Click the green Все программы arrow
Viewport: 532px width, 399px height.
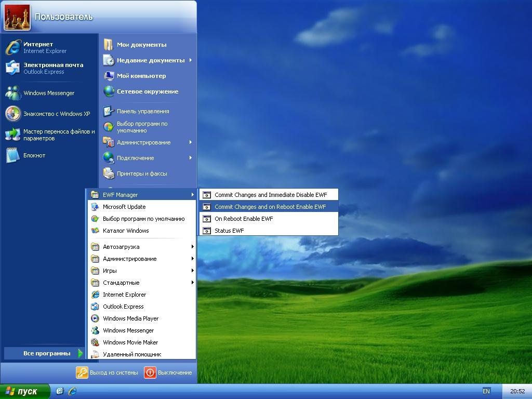(80, 353)
